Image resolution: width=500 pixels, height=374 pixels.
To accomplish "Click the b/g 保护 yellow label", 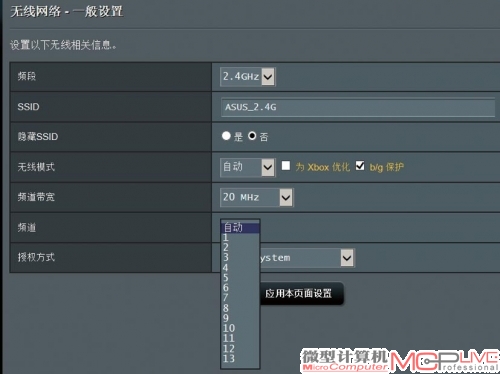I will pyautogui.click(x=387, y=167).
